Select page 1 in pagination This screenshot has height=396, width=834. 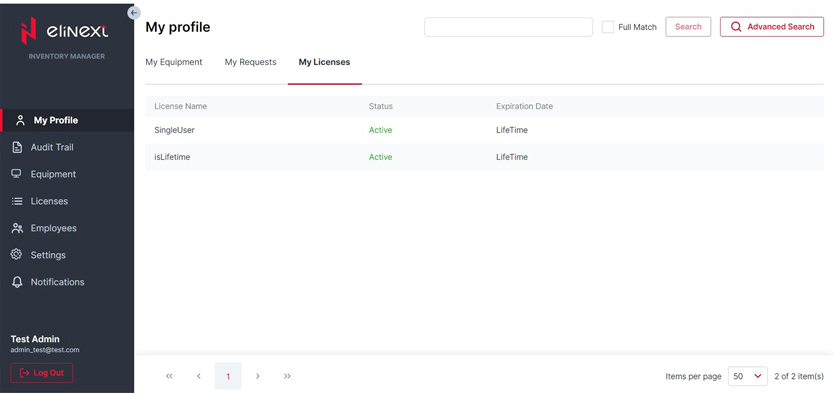tap(228, 376)
